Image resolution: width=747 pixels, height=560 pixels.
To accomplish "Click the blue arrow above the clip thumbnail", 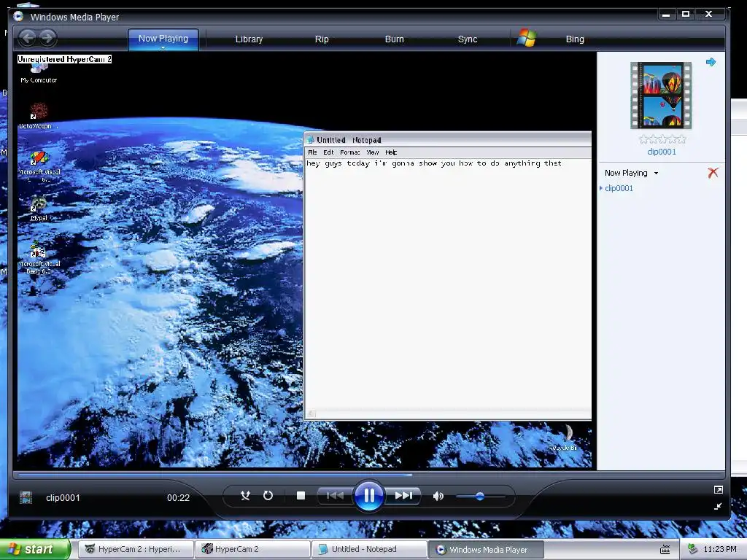I will tap(711, 62).
